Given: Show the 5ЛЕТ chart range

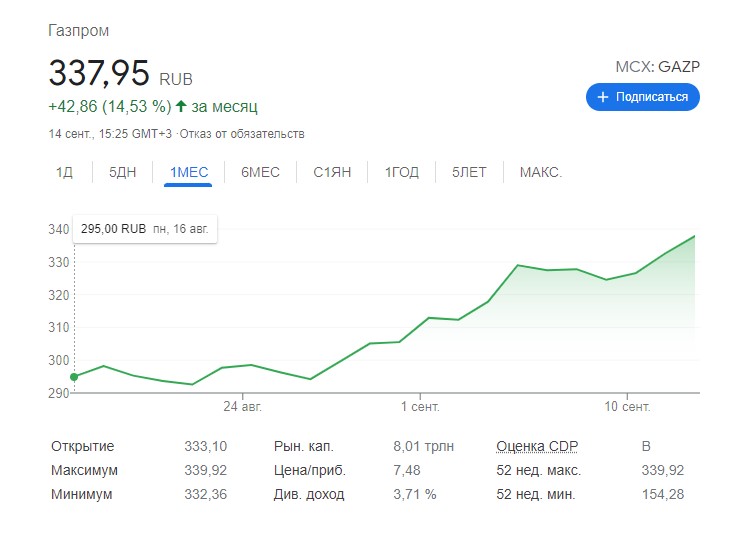Looking at the screenshot, I should 469,172.
